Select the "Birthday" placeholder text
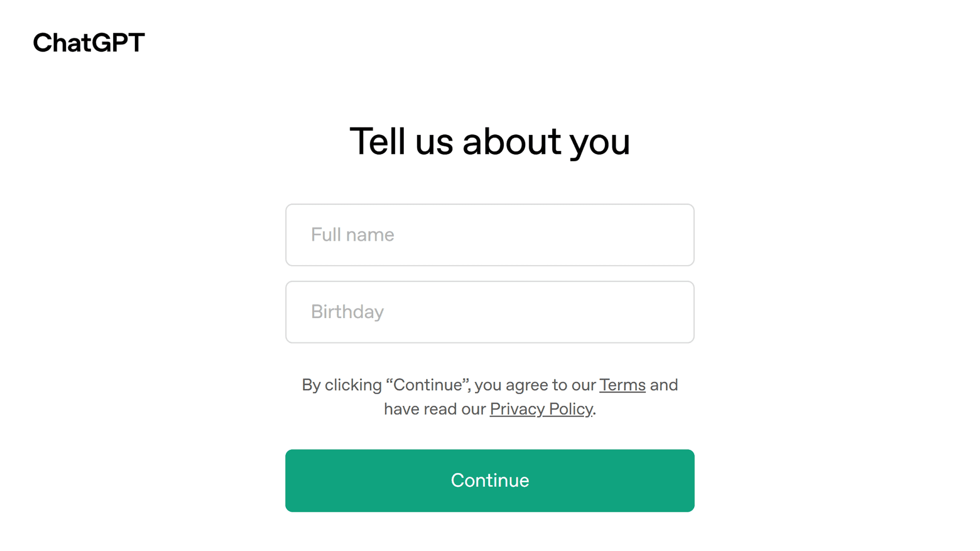Viewport: 980px width, 551px height. coord(347,312)
